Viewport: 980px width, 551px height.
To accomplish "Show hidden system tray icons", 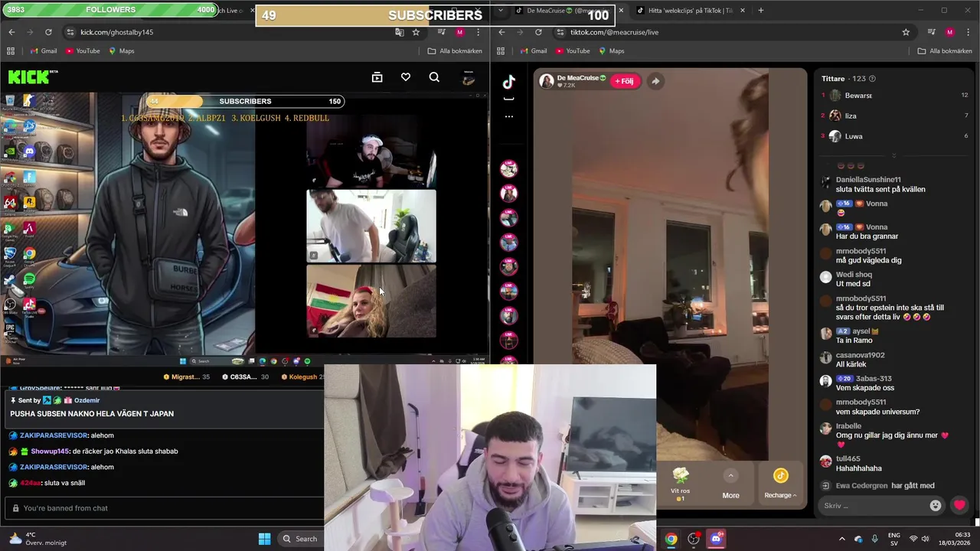I will coord(842,539).
